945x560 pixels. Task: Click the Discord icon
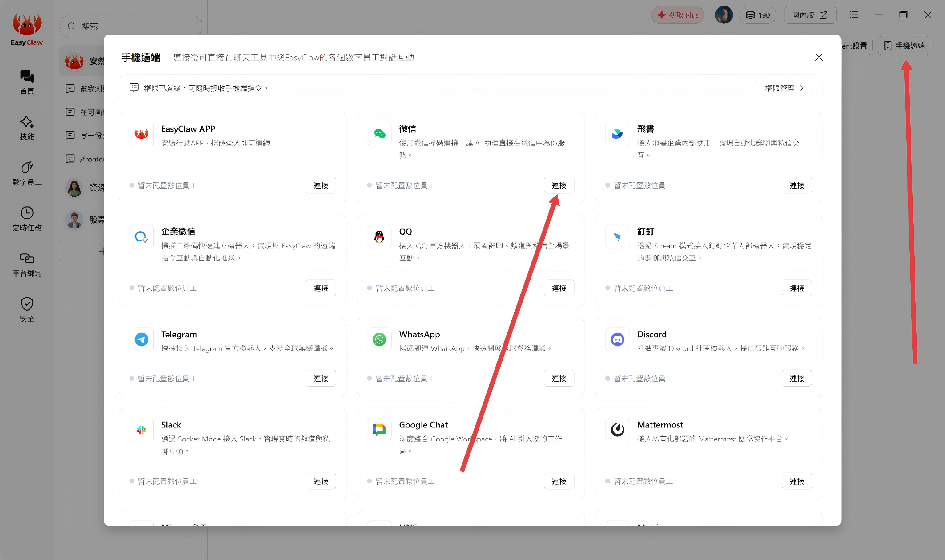617,339
